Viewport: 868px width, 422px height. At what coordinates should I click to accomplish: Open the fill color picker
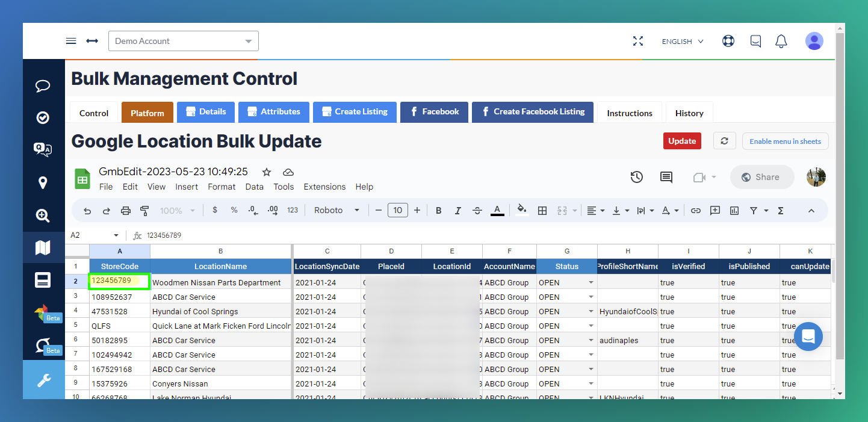(522, 210)
